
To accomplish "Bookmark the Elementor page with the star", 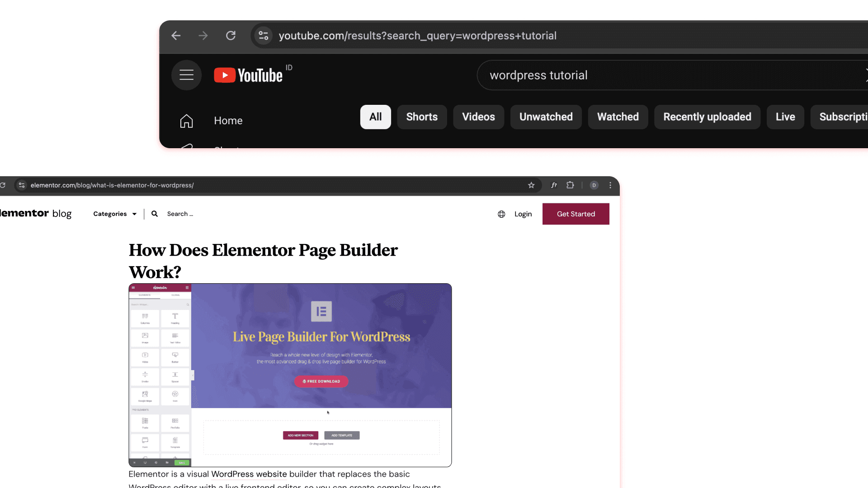I will 531,185.
